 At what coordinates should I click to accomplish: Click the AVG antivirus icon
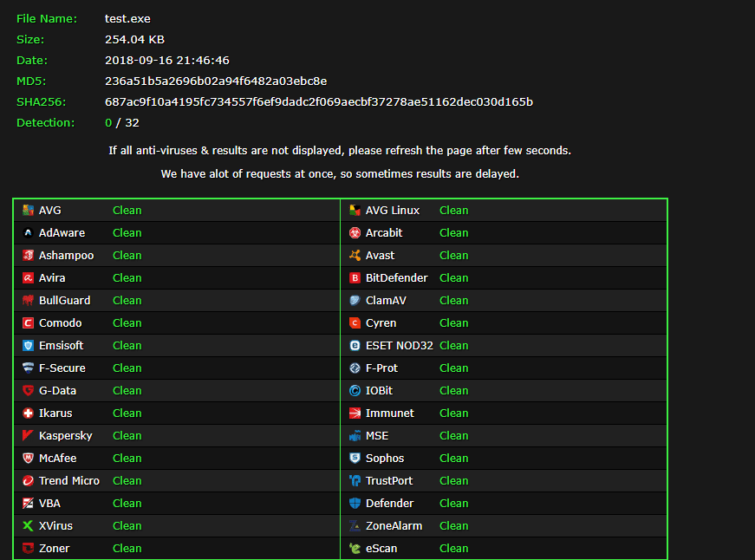(29, 210)
